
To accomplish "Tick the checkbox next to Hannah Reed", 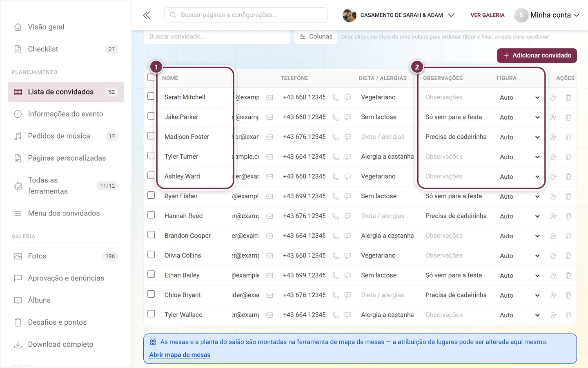I will tap(151, 215).
